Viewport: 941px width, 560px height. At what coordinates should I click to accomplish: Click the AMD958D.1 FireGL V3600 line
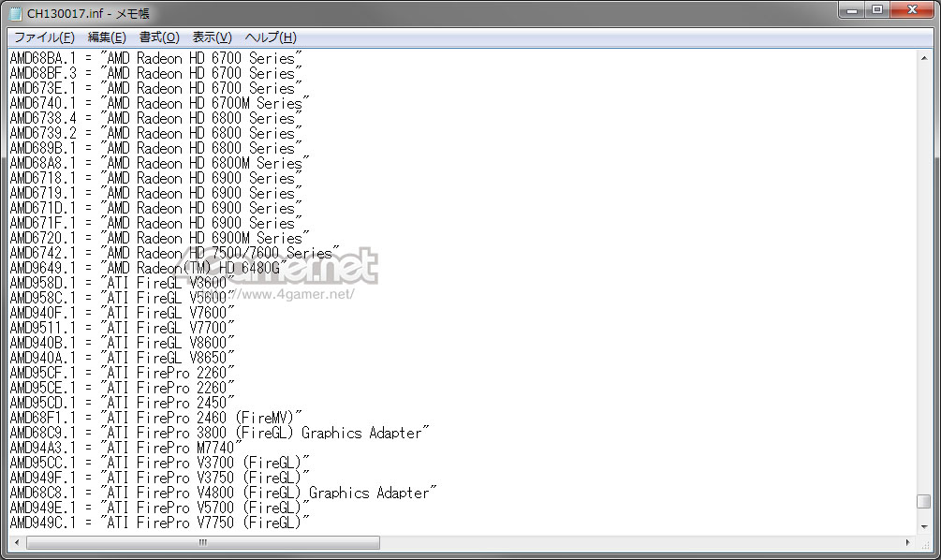pyautogui.click(x=122, y=284)
